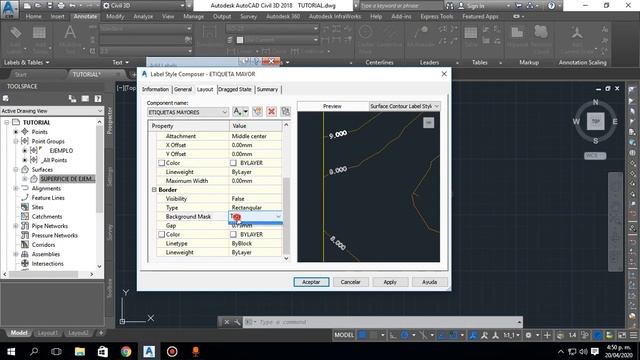Image resolution: width=640 pixels, height=360 pixels.
Task: Click the Aceptar button
Action: click(311, 282)
